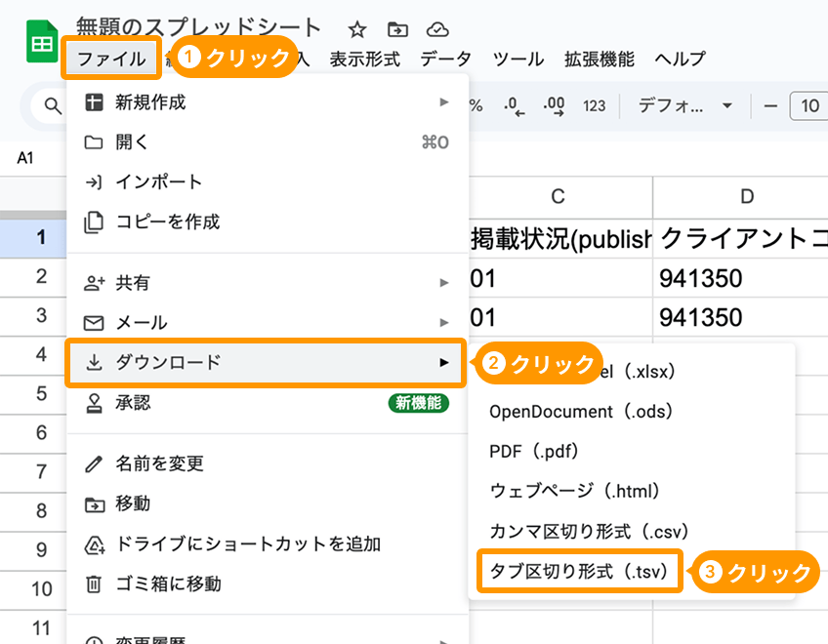Select row 5 header

[x=33, y=394]
